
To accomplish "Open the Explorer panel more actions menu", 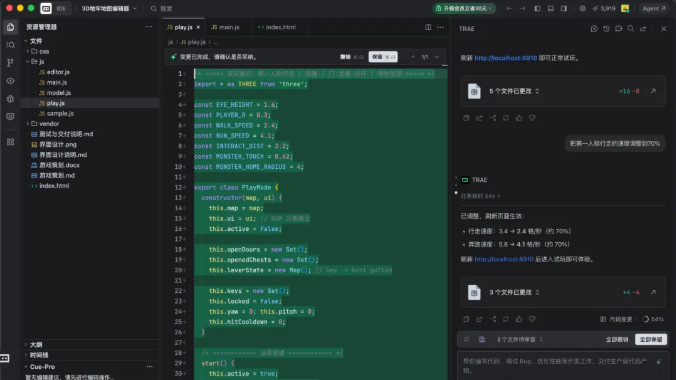I will click(149, 27).
